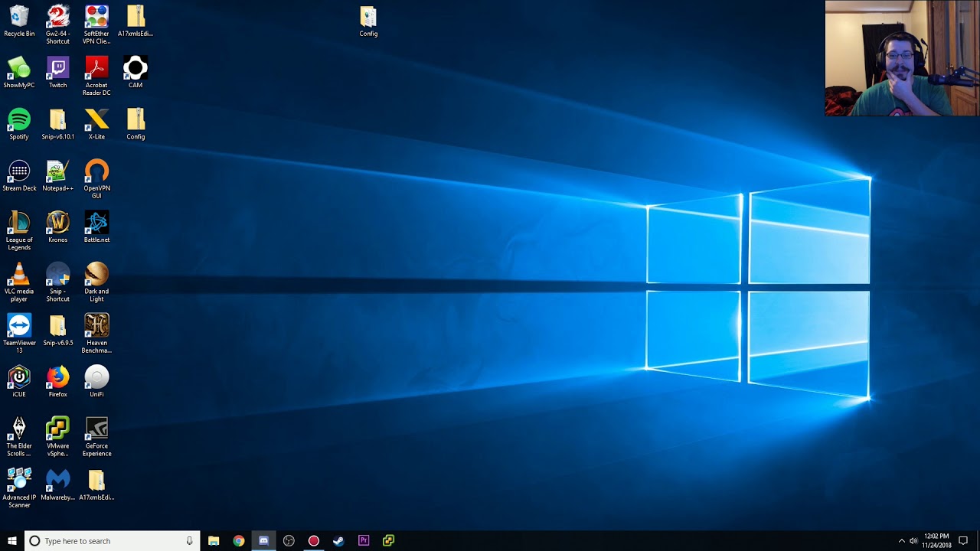Click the clock showing 12:02 PM
Screen dimensions: 980x551
click(936, 541)
